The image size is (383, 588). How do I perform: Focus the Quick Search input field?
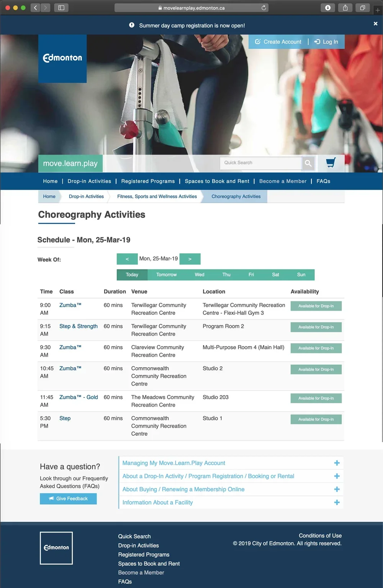(261, 163)
